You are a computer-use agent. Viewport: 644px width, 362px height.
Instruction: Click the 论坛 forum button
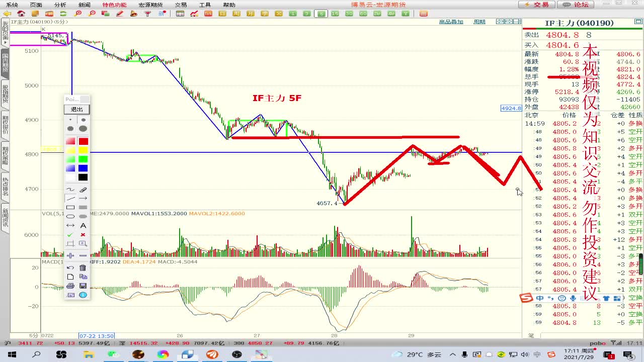tap(575, 5)
